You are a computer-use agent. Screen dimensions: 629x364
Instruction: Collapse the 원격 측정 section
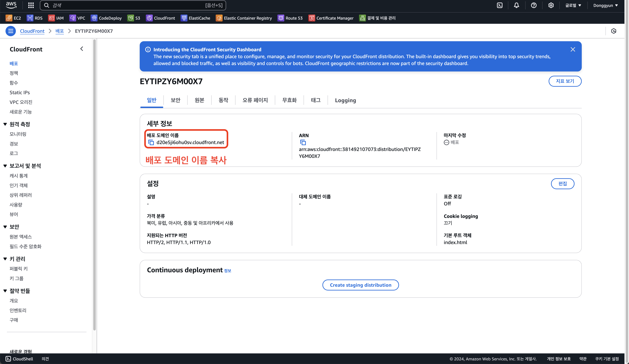pos(5,124)
